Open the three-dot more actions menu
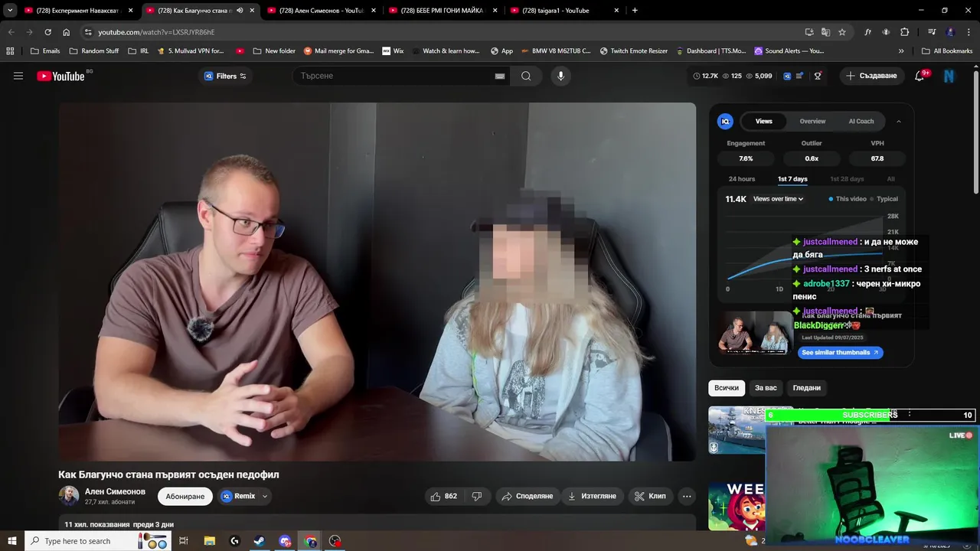Image resolution: width=980 pixels, height=551 pixels. [687, 496]
